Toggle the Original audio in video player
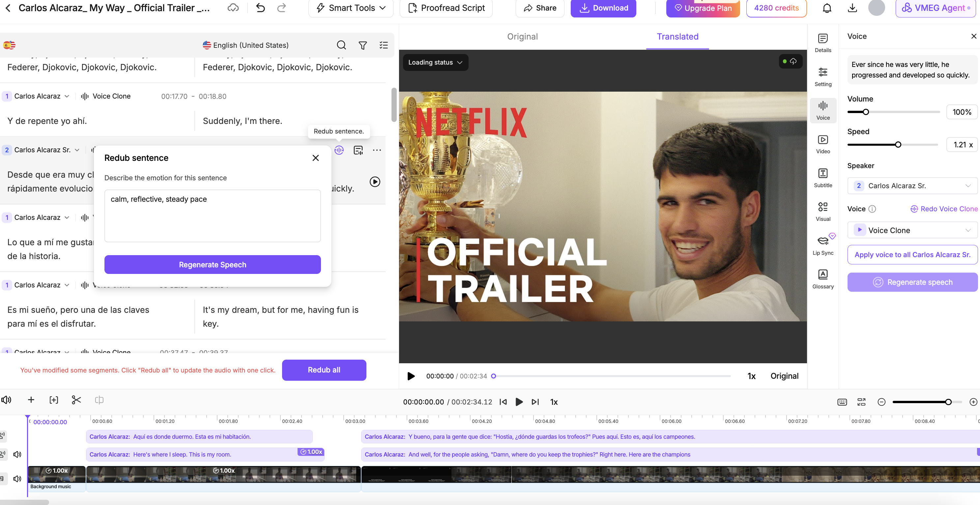 pos(784,375)
